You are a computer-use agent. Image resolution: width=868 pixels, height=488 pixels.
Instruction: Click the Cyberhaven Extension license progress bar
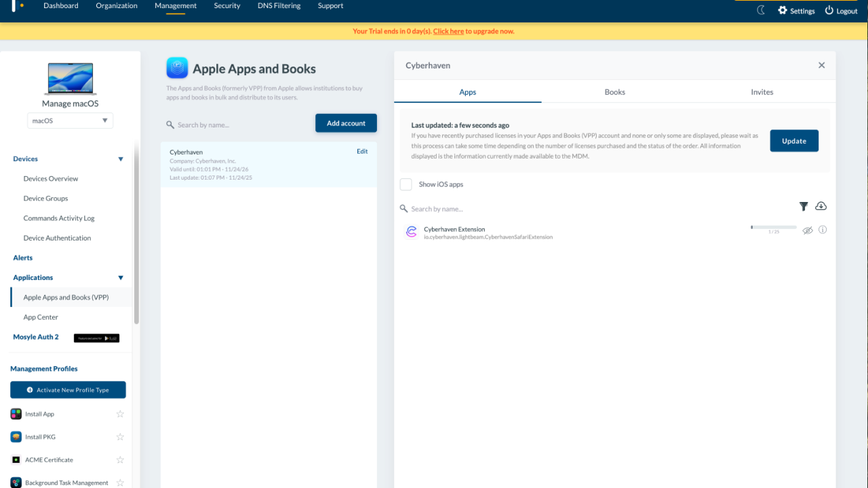tap(773, 227)
